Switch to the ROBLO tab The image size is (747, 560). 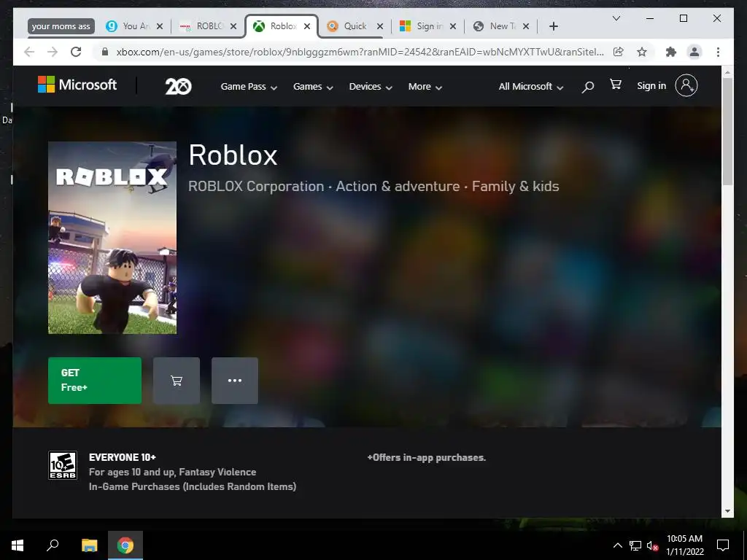pyautogui.click(x=208, y=26)
